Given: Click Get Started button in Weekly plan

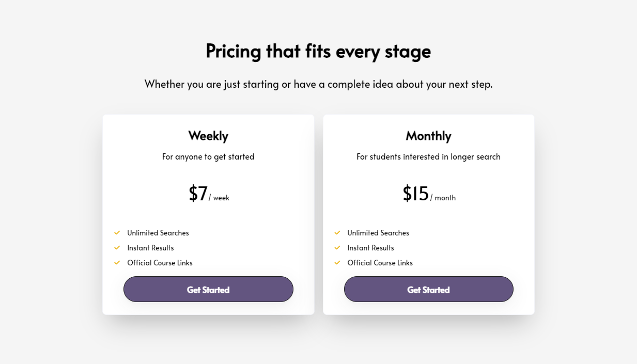Looking at the screenshot, I should 208,289.
